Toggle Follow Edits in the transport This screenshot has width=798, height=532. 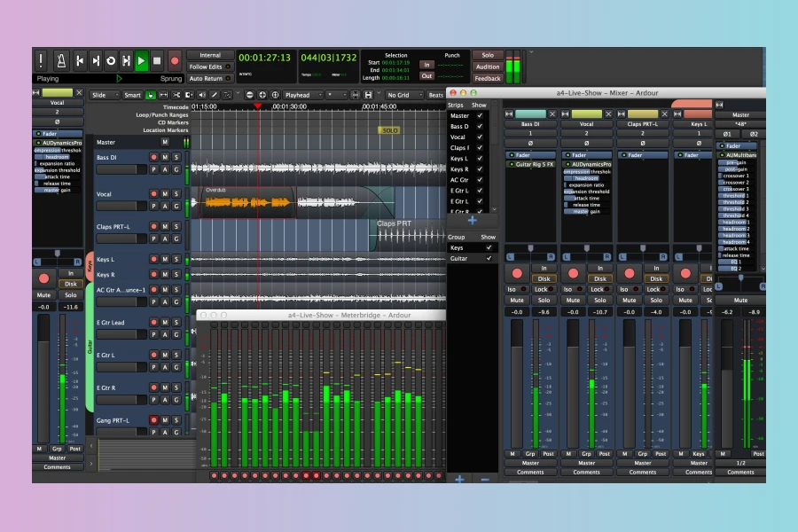(x=209, y=66)
